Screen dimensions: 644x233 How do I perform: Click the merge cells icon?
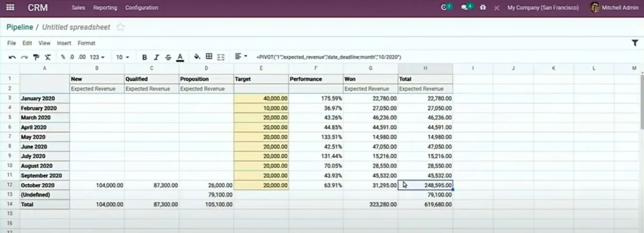click(x=221, y=57)
